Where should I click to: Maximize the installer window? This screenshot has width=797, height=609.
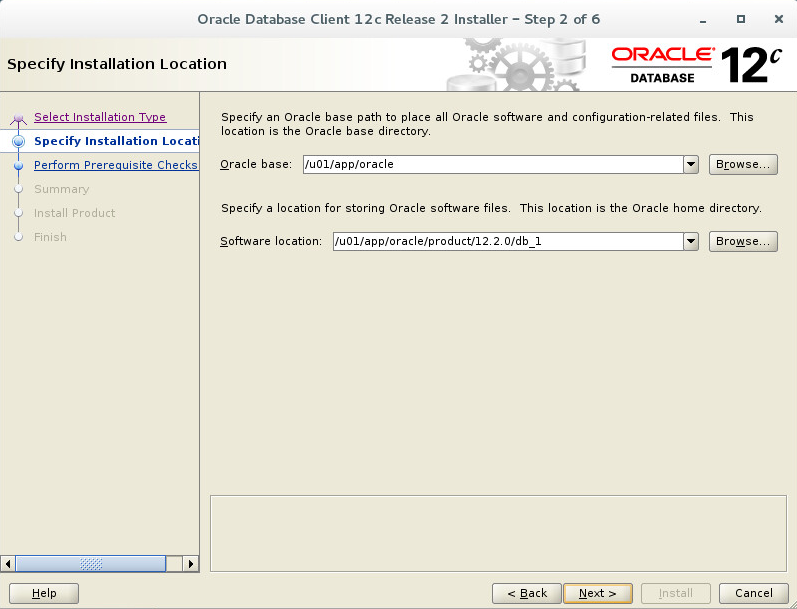pos(741,19)
